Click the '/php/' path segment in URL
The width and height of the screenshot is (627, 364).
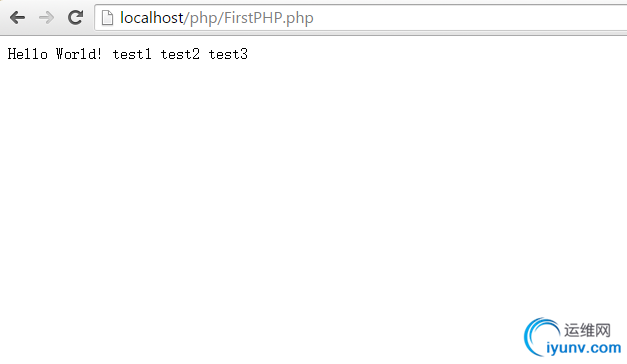204,18
